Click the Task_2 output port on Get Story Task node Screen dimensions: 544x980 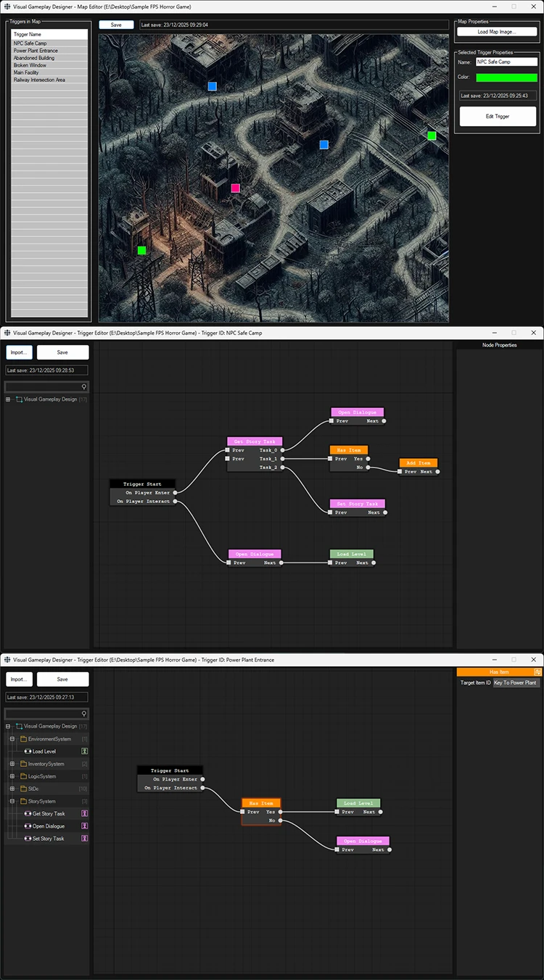[283, 468]
